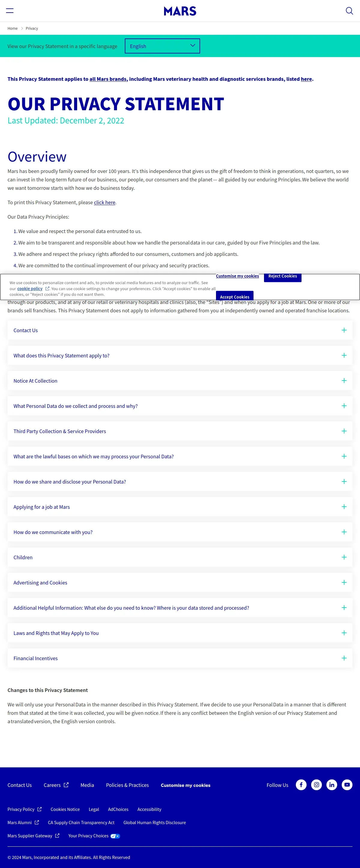Expand How do we communicate with you

[180, 532]
